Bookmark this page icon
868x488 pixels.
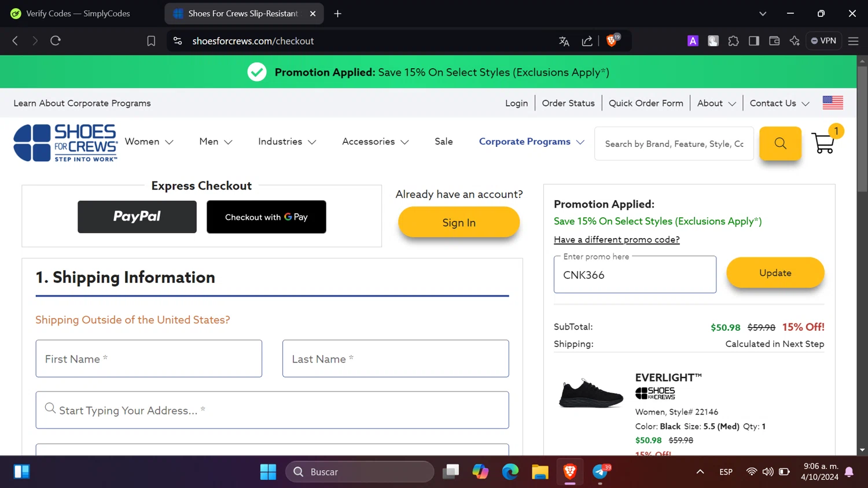coord(151,41)
